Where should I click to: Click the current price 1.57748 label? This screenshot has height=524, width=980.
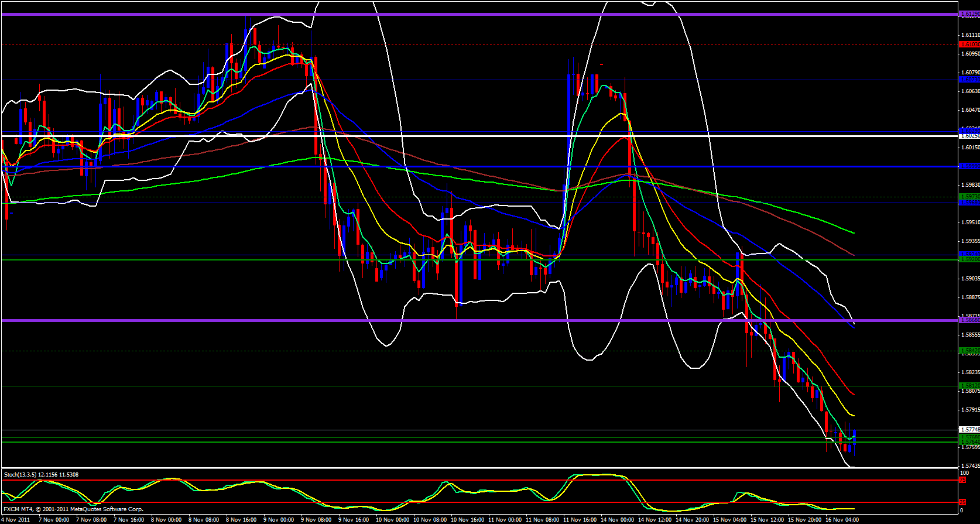coord(969,430)
